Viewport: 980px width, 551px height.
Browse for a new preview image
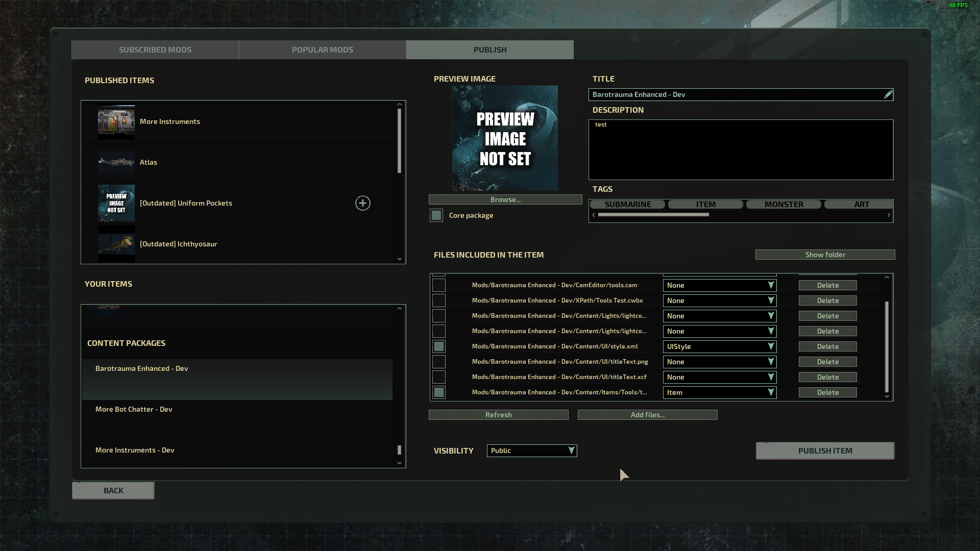[x=505, y=199]
